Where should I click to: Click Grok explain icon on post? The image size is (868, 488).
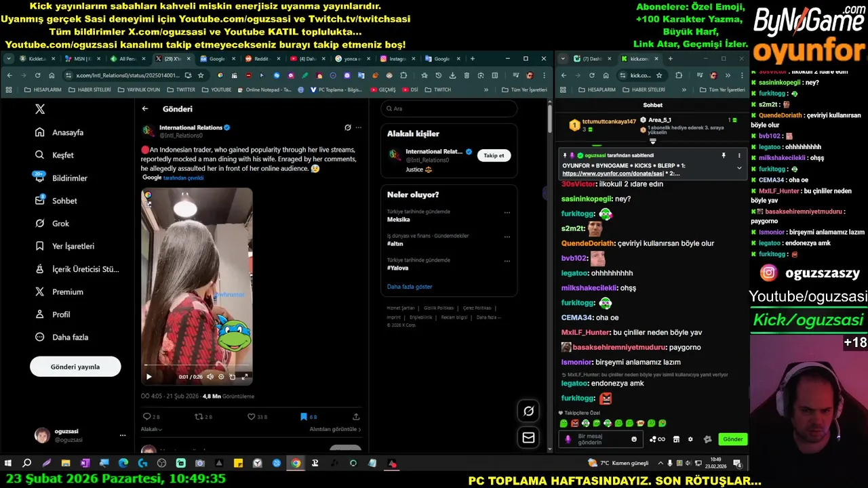(x=348, y=127)
